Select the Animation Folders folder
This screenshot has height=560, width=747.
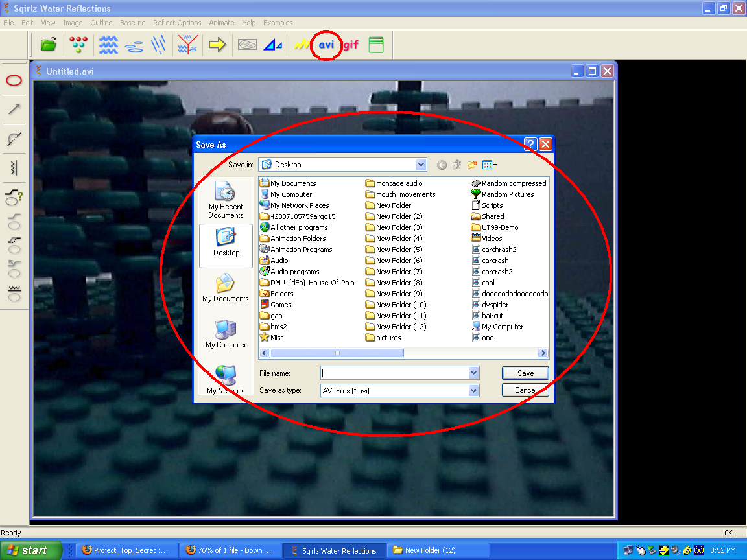pyautogui.click(x=293, y=239)
